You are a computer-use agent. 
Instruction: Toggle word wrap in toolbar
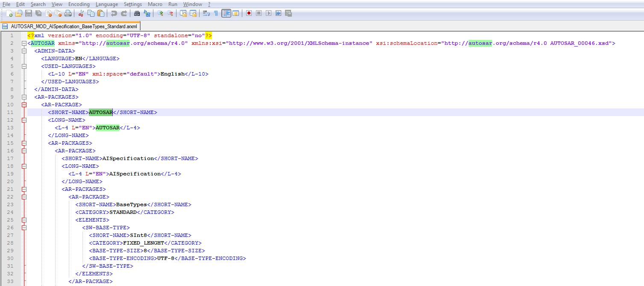point(206,13)
